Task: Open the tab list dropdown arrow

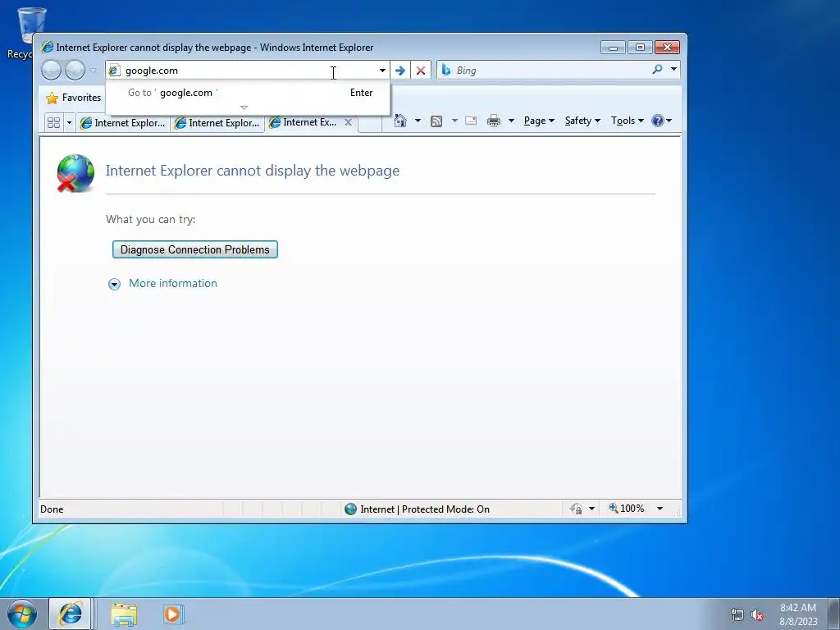Action: coord(69,123)
